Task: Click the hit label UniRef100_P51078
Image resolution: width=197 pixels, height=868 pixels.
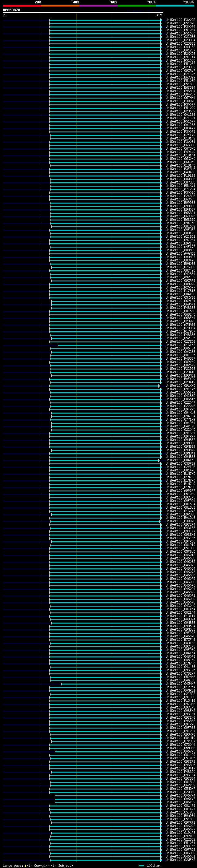Action: [180, 23]
